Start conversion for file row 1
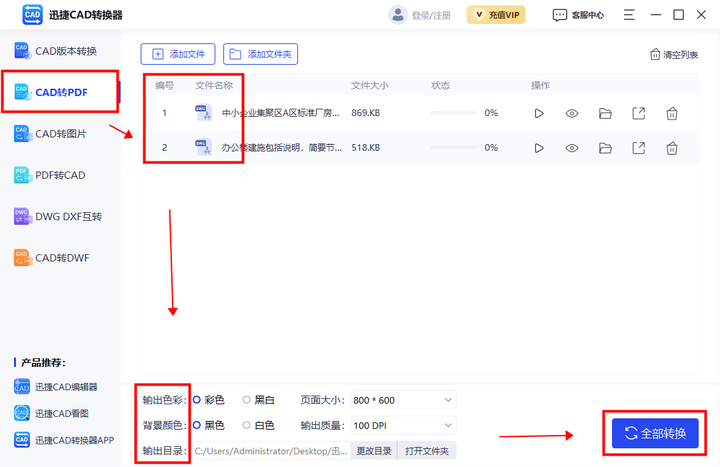Image resolution: width=720 pixels, height=467 pixels. click(539, 113)
